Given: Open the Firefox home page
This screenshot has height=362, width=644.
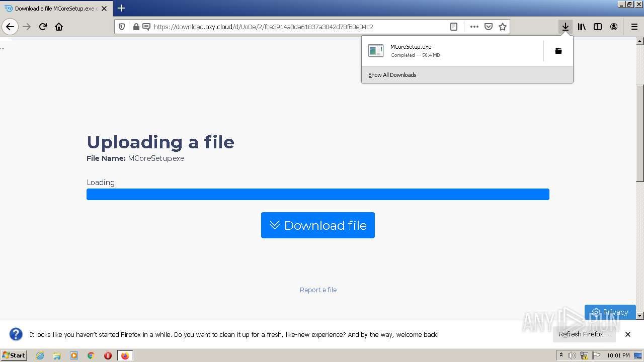Looking at the screenshot, I should (x=59, y=27).
